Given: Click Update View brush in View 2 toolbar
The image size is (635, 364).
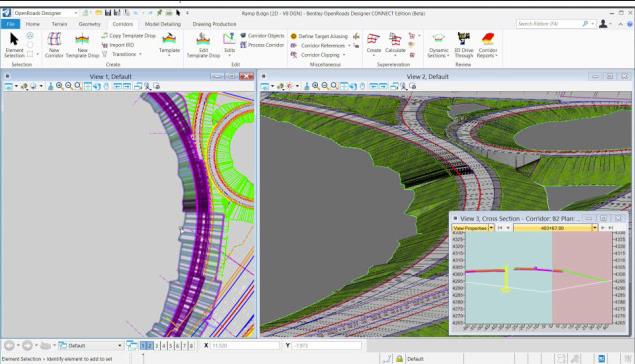Looking at the screenshot, I should click(x=307, y=86).
